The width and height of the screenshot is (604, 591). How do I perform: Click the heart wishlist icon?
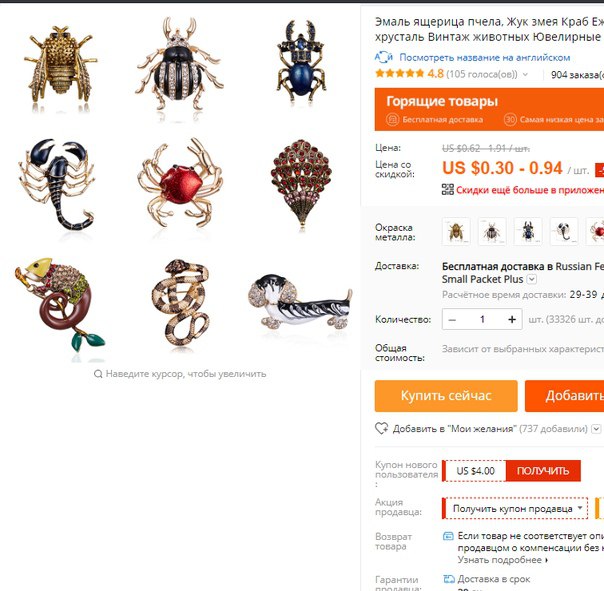382,428
